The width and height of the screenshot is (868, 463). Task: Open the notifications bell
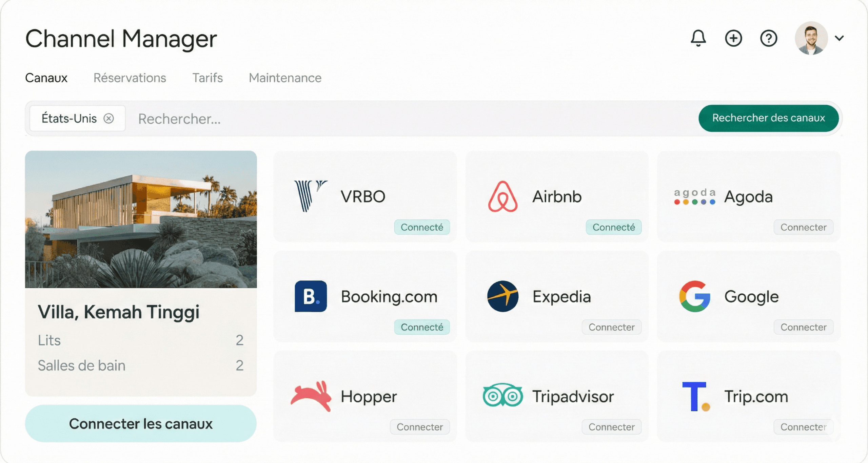(x=698, y=38)
